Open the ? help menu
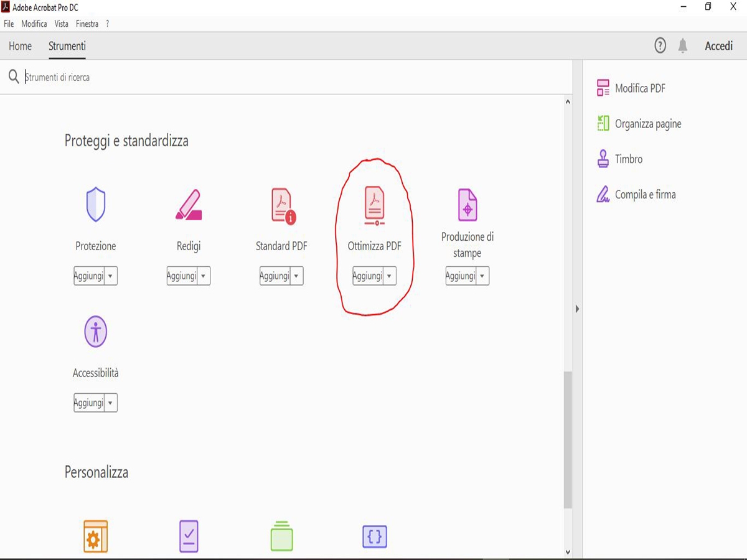The height and width of the screenshot is (560, 747). [x=108, y=24]
